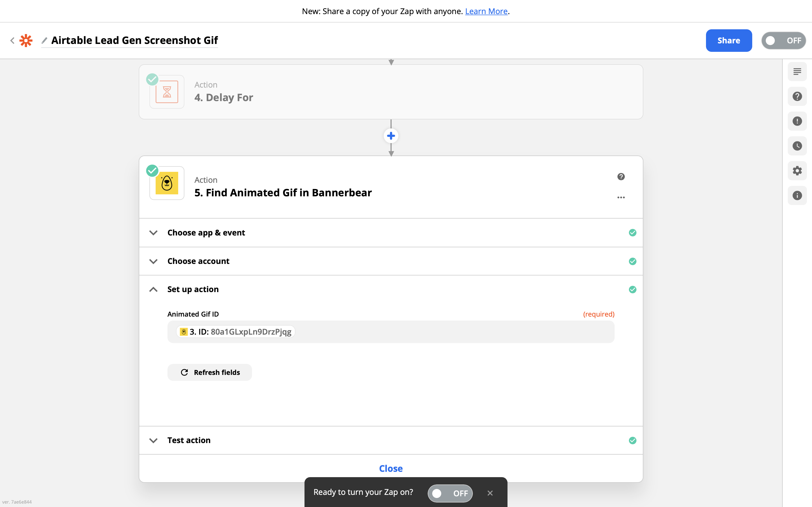Toggle the Zap ON/OFF switch in header
Screen dimensions: 812x507
coord(783,41)
